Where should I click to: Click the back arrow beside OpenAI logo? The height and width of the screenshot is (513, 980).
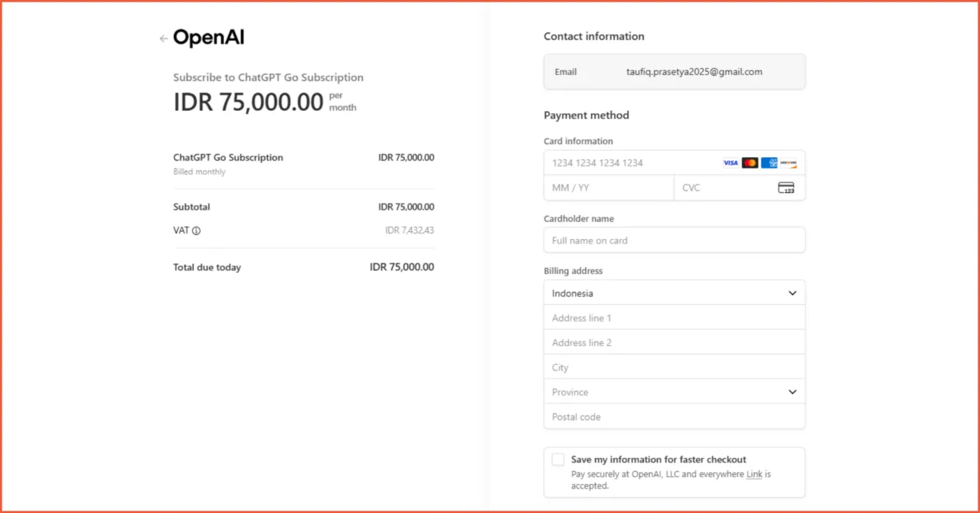pyautogui.click(x=163, y=38)
